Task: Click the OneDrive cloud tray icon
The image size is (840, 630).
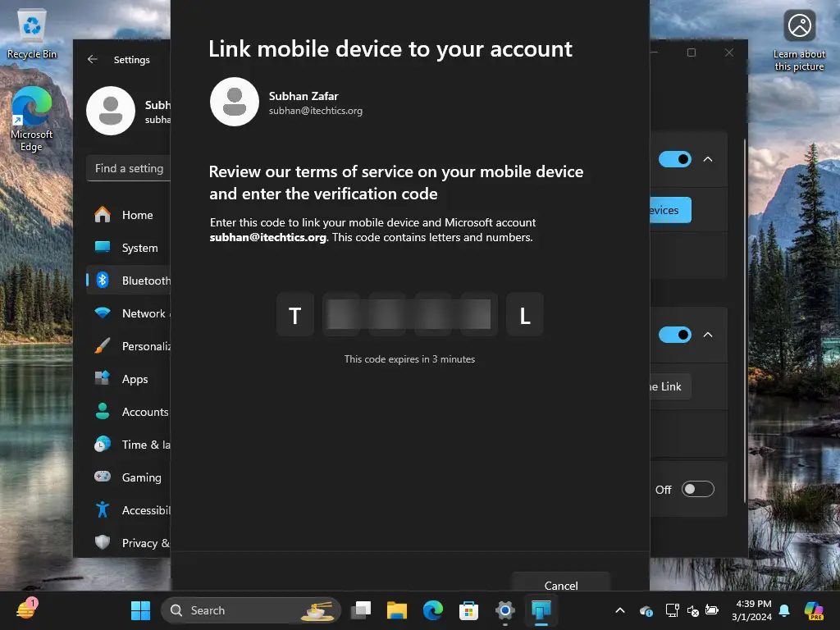Action: pyautogui.click(x=646, y=610)
